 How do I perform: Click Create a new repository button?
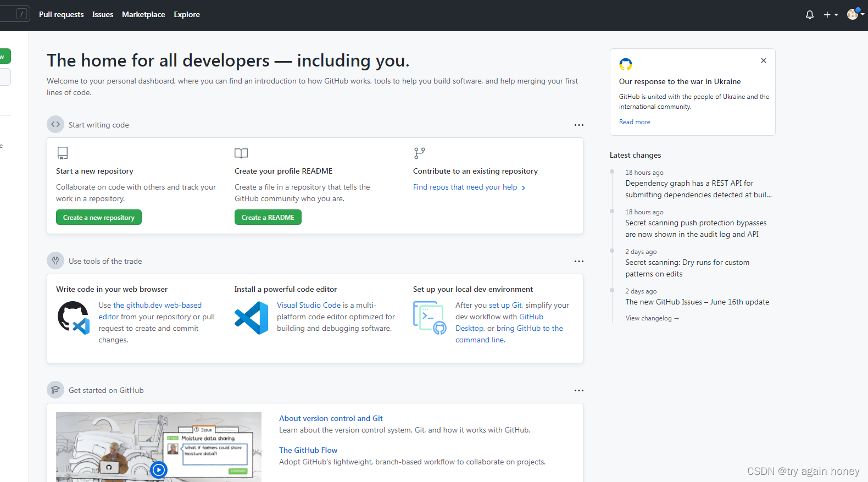click(x=99, y=217)
